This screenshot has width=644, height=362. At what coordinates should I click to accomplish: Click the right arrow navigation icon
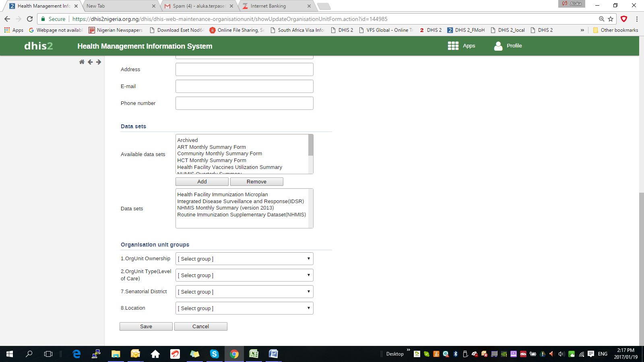coord(99,62)
